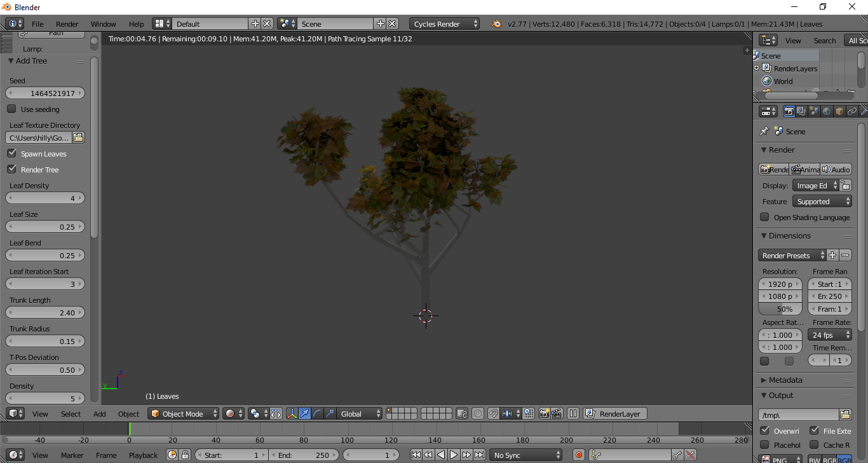
Task: Select the translate manipulator arrow icon
Action: (304, 413)
